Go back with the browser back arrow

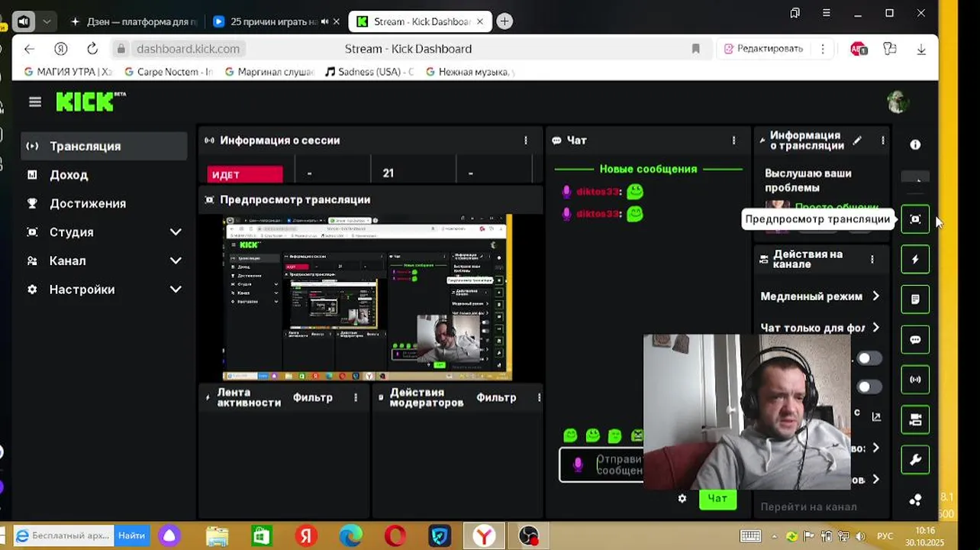29,49
